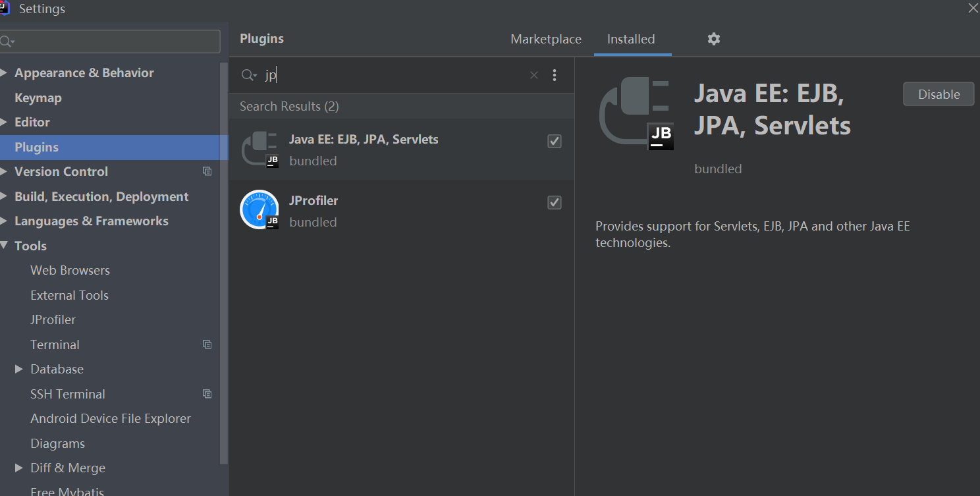
Task: Expand Languages & Frameworks section
Action: click(3, 221)
